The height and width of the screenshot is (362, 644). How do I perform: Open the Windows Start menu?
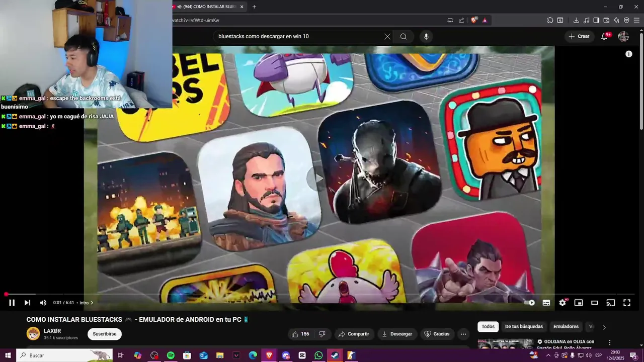point(8,355)
